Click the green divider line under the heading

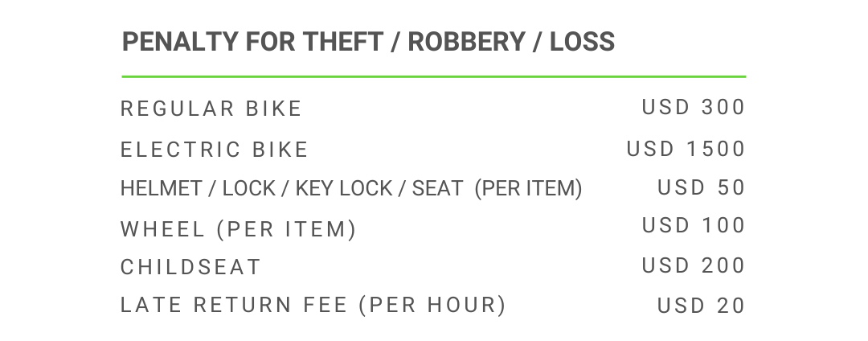pos(434,76)
